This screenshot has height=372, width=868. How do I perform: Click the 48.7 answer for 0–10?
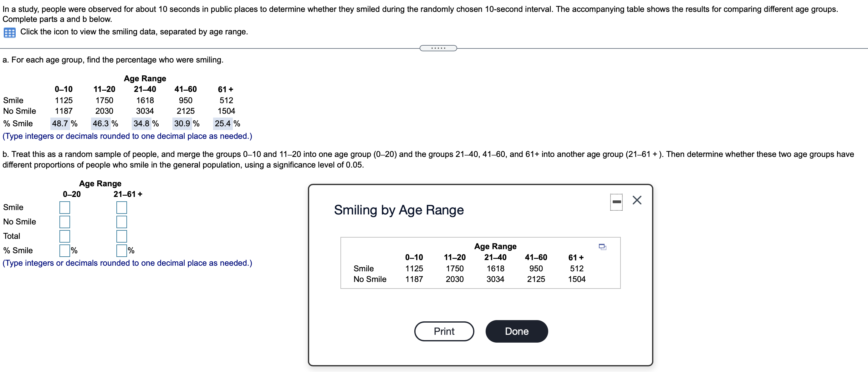(x=60, y=123)
